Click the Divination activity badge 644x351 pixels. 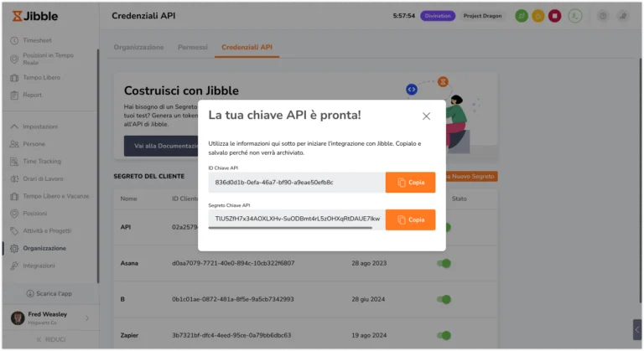[x=438, y=16]
